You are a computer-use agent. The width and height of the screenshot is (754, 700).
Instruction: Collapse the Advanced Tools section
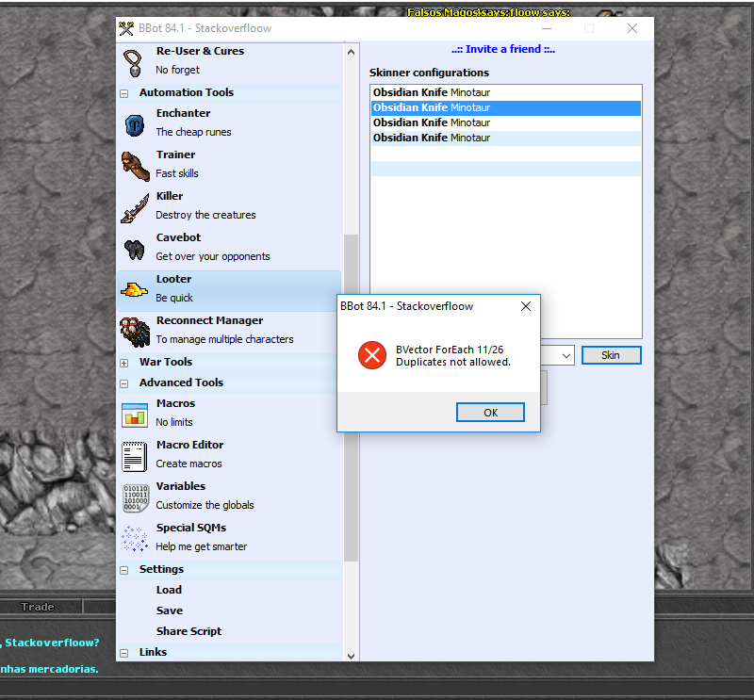124,383
